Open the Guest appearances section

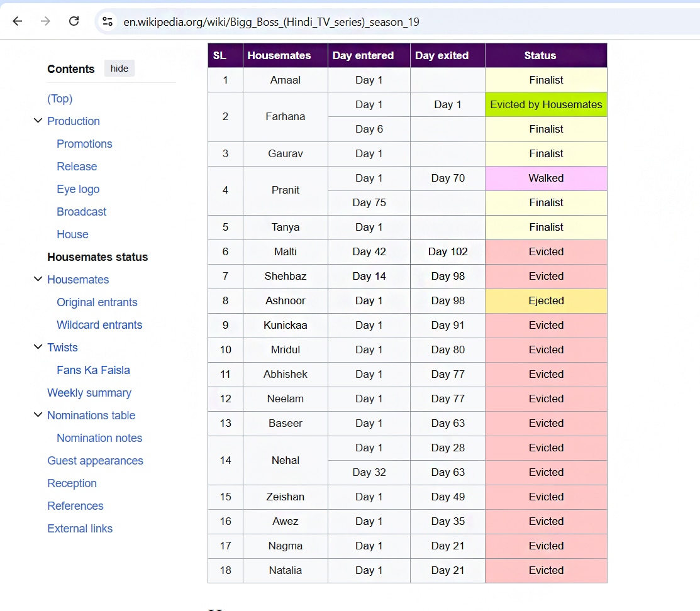[x=95, y=461]
